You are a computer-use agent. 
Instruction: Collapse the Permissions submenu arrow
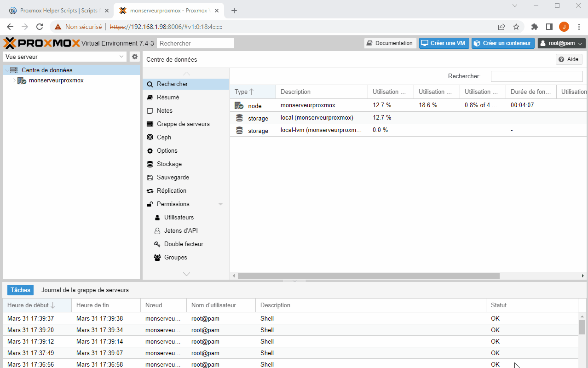click(x=220, y=204)
